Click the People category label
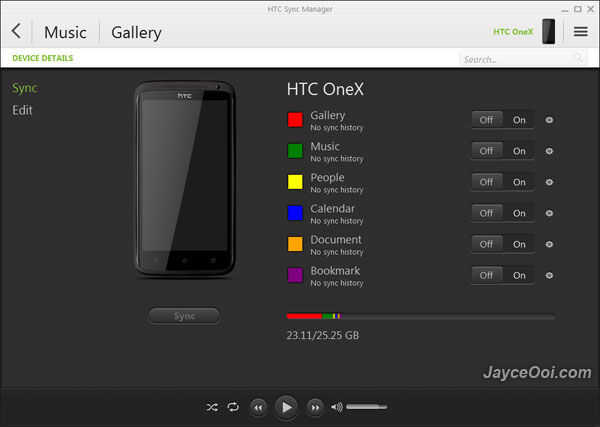Viewport: 600px width, 427px height. 328,178
